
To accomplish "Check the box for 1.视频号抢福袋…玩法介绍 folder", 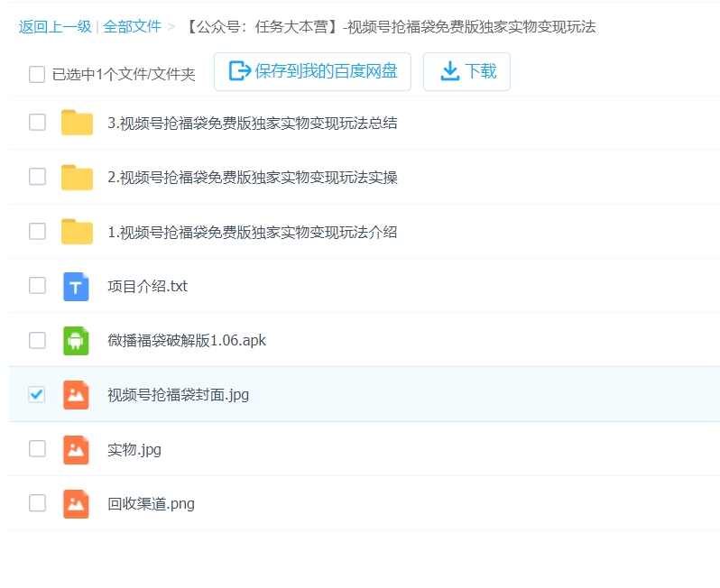I will 37,231.
